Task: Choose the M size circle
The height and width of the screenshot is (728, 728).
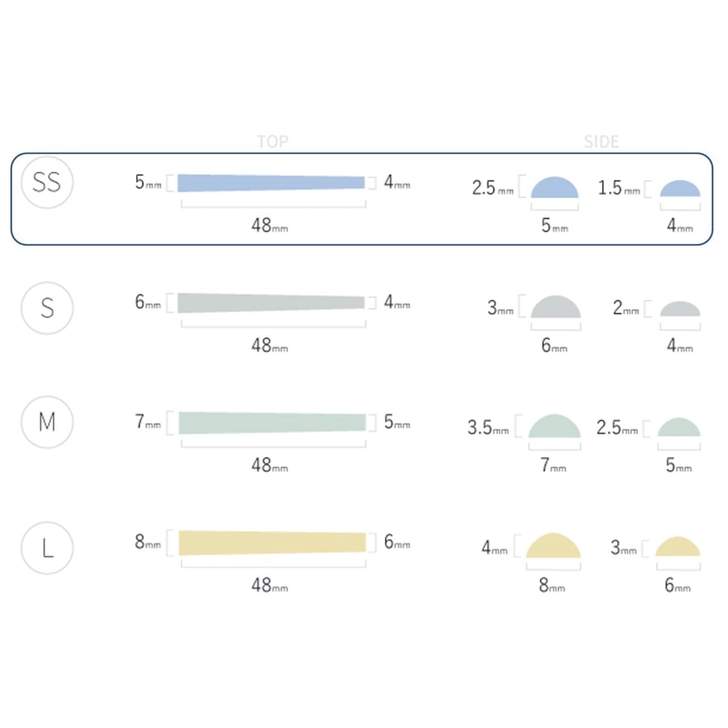Action: click(x=47, y=422)
